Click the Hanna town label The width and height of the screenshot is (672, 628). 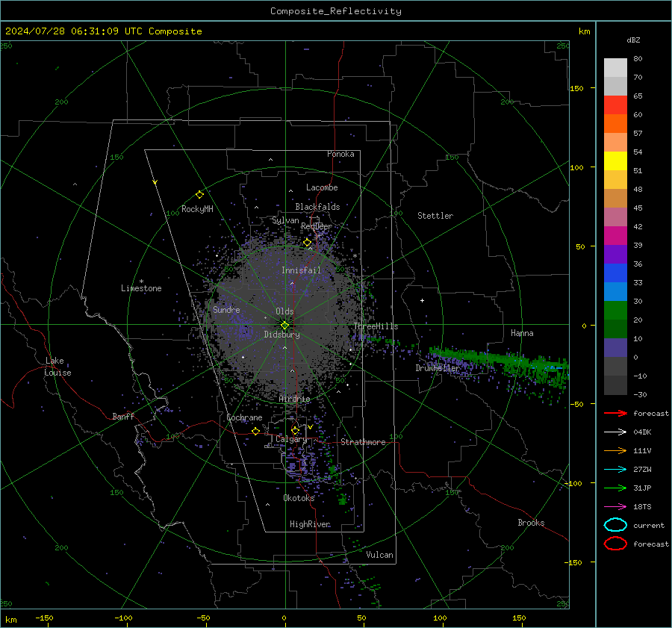pos(522,333)
